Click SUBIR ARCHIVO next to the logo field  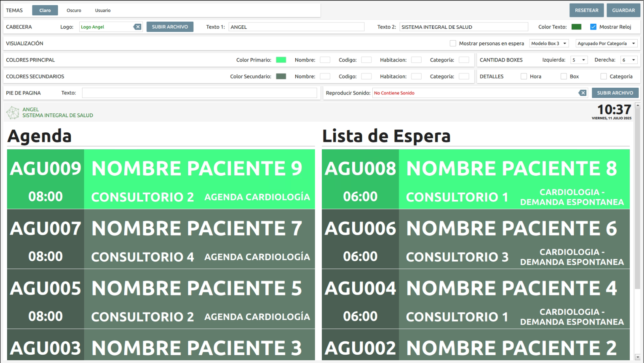tap(170, 26)
